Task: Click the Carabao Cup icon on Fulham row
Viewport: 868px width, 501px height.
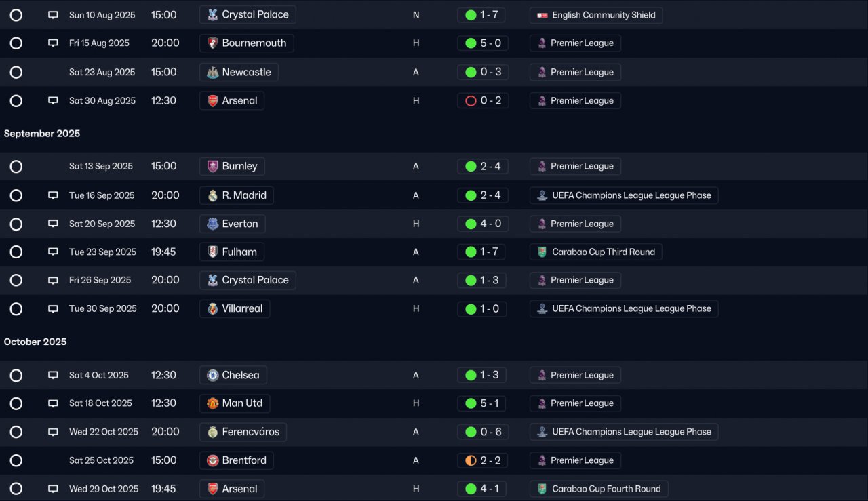Action: click(x=542, y=252)
